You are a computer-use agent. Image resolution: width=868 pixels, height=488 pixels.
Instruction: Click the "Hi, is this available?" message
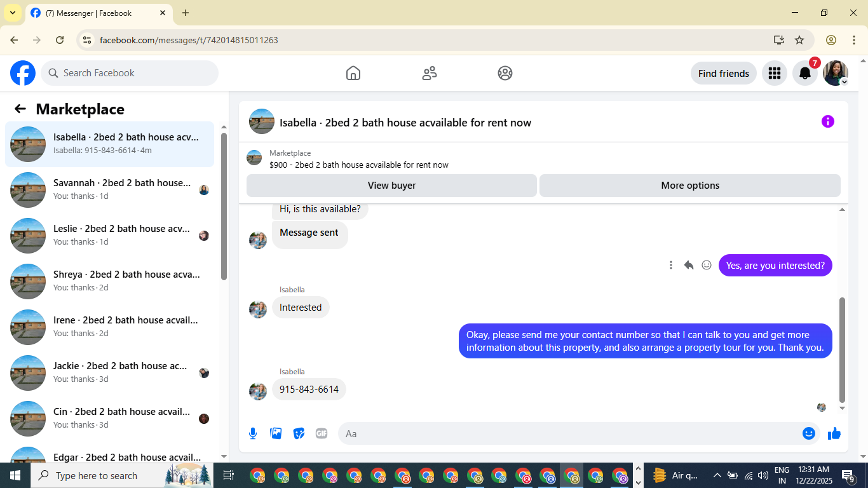[x=320, y=210]
